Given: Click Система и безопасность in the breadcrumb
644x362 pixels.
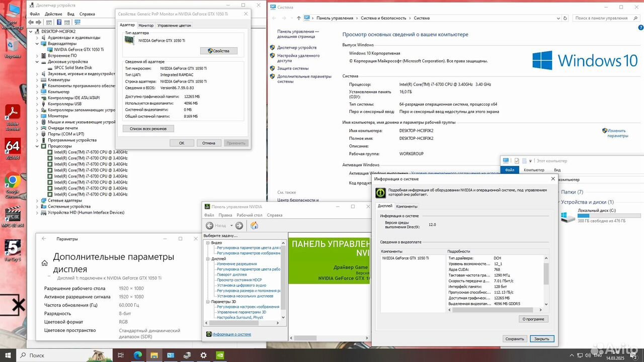Looking at the screenshot, I should pyautogui.click(x=383, y=18).
